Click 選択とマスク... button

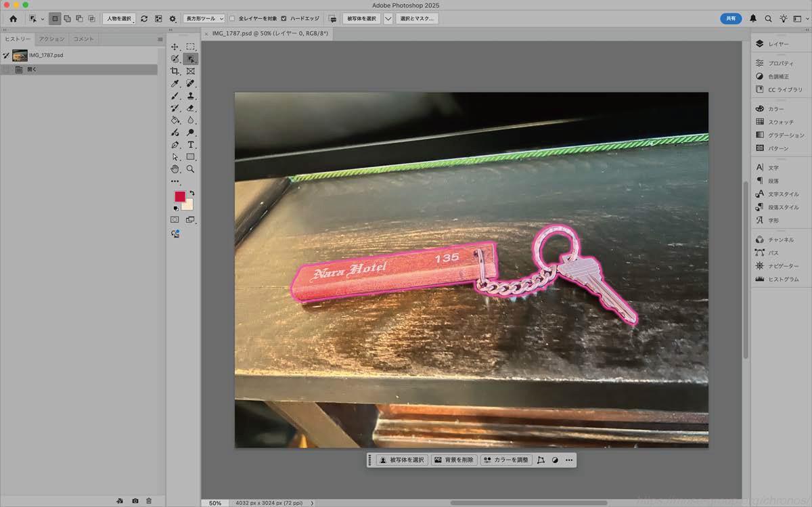click(418, 18)
